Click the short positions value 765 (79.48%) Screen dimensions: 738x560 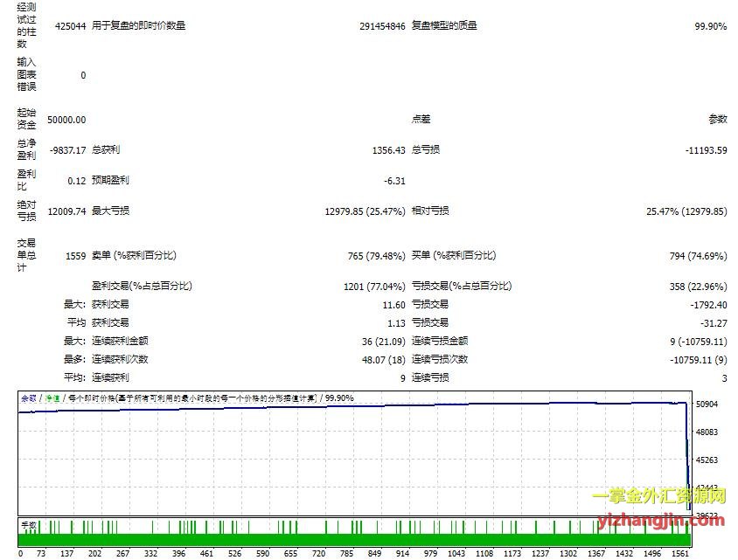[x=377, y=256]
